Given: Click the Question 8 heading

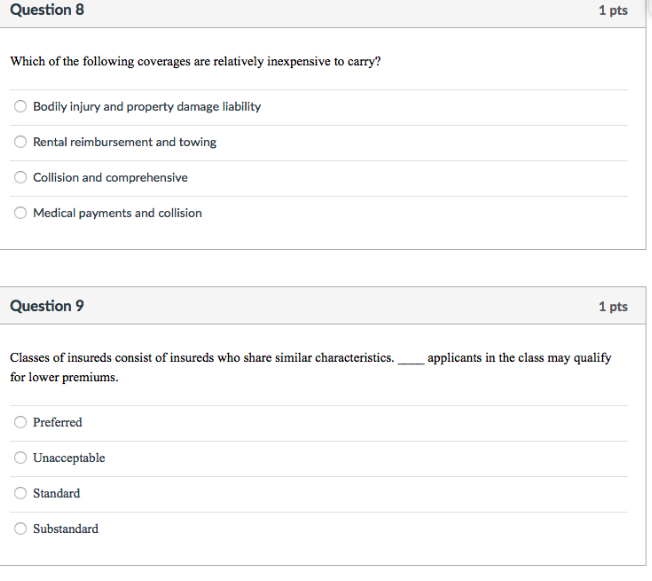Looking at the screenshot, I should pyautogui.click(x=47, y=10).
